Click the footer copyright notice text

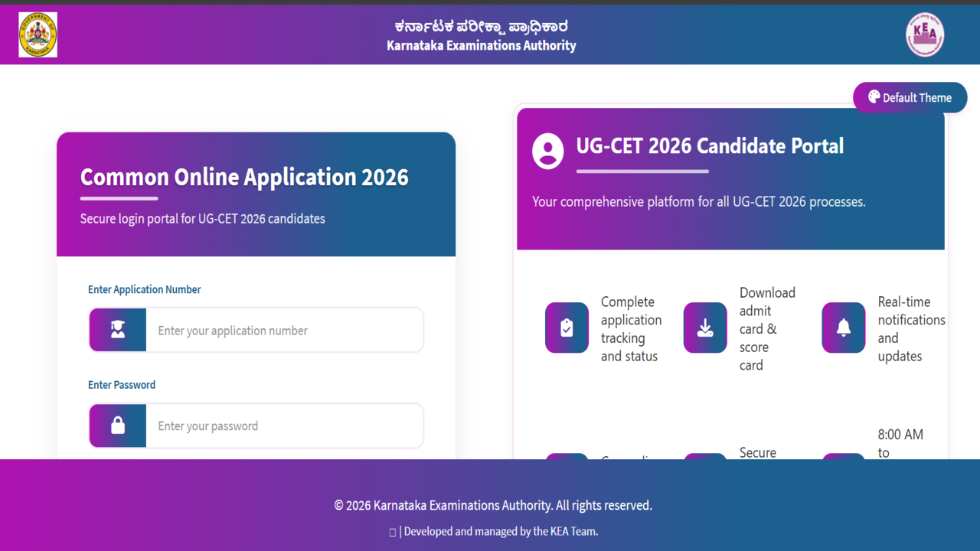click(x=493, y=505)
